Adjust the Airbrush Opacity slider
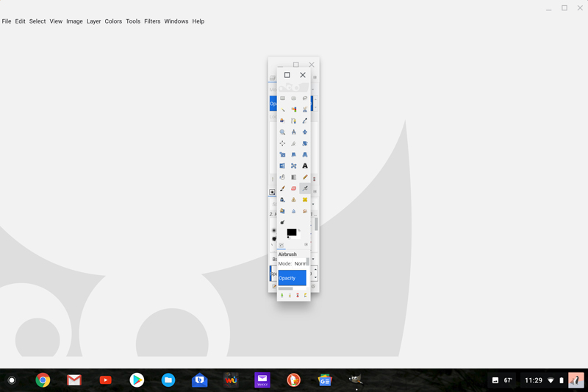 tap(292, 278)
